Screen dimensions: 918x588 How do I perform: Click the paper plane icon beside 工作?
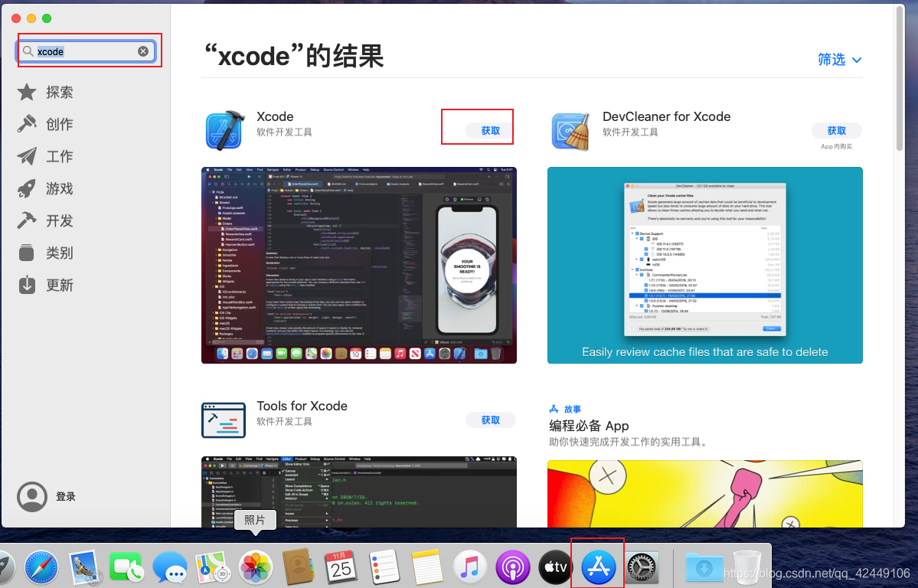(26, 156)
